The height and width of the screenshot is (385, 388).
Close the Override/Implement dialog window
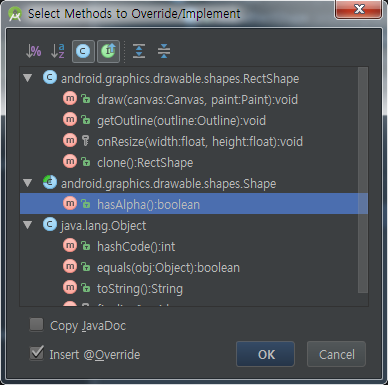pyautogui.click(x=359, y=9)
